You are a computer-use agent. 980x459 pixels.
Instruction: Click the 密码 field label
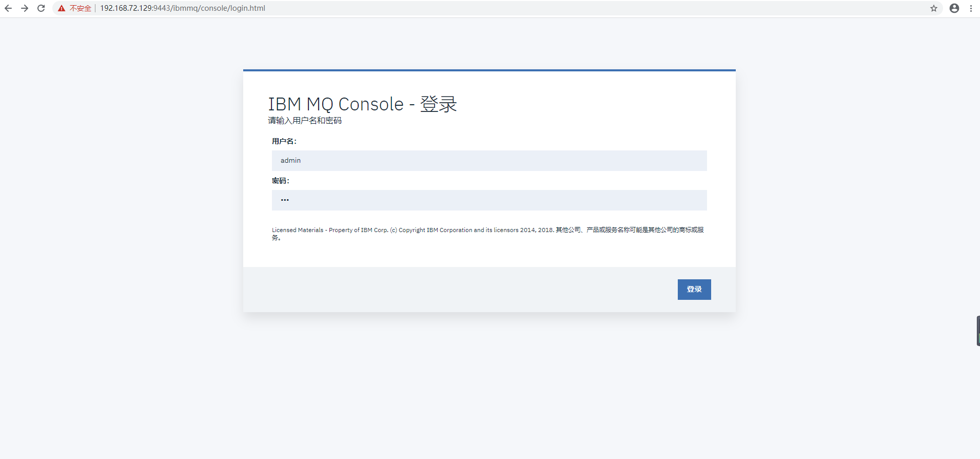click(x=280, y=181)
